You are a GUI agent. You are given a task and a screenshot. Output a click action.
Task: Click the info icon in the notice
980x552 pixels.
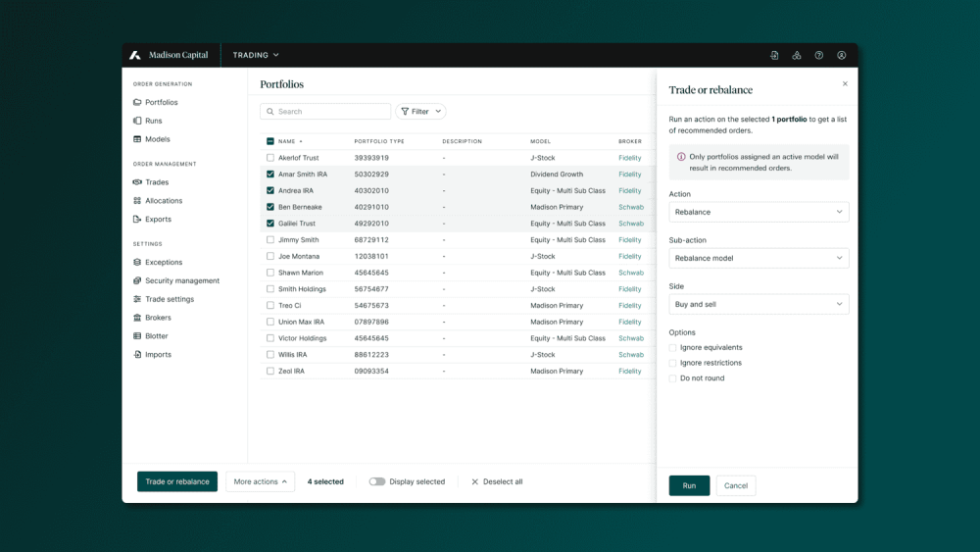[681, 157]
